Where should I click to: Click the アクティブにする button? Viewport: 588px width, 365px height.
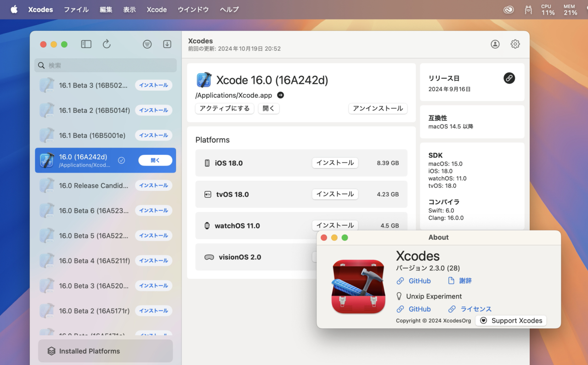click(225, 108)
